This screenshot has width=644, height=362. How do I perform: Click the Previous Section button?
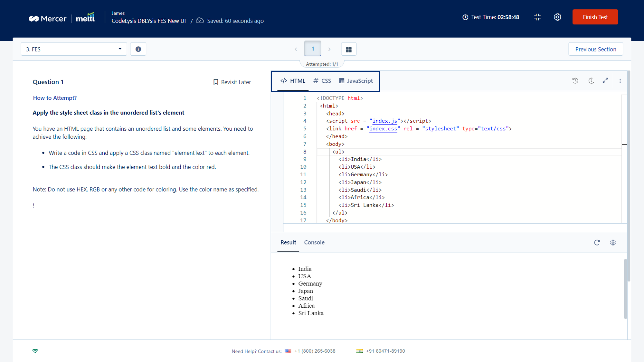pyautogui.click(x=596, y=49)
